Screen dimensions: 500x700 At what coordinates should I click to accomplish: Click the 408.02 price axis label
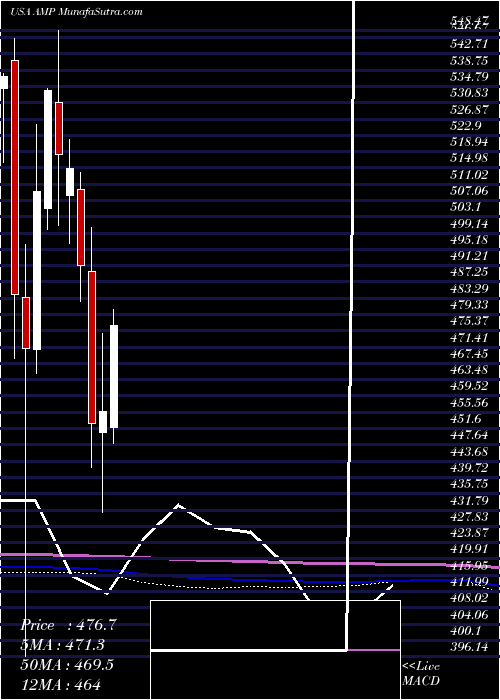[470, 600]
